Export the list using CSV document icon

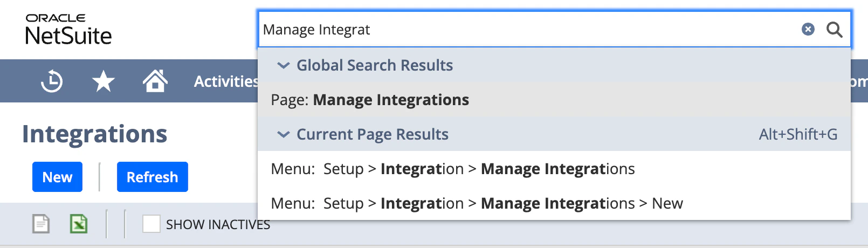(x=41, y=224)
